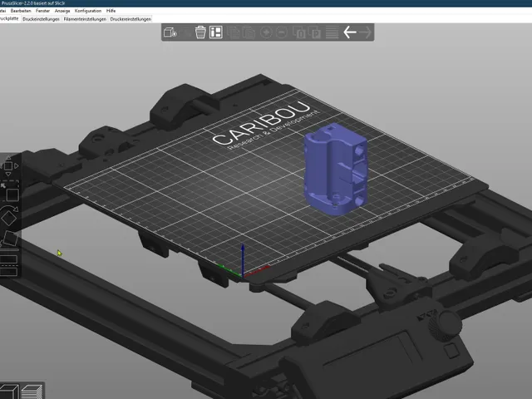Switch to 3D editor view cube icon
Screen dimensions: 532x399
[x=9, y=392]
